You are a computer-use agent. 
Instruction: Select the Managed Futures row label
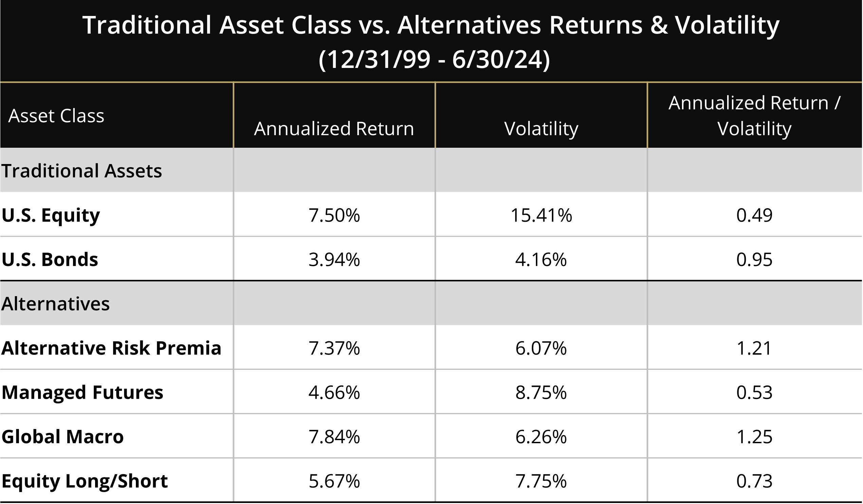click(82, 392)
